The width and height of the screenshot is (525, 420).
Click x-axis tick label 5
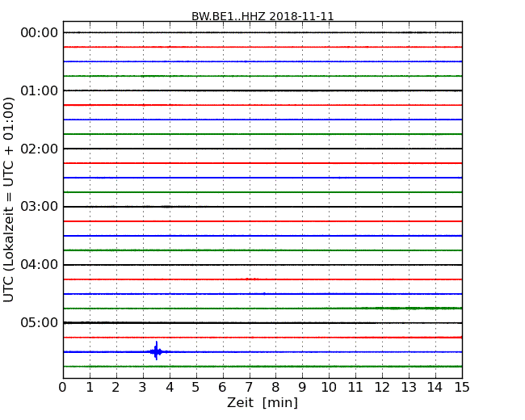196,388
